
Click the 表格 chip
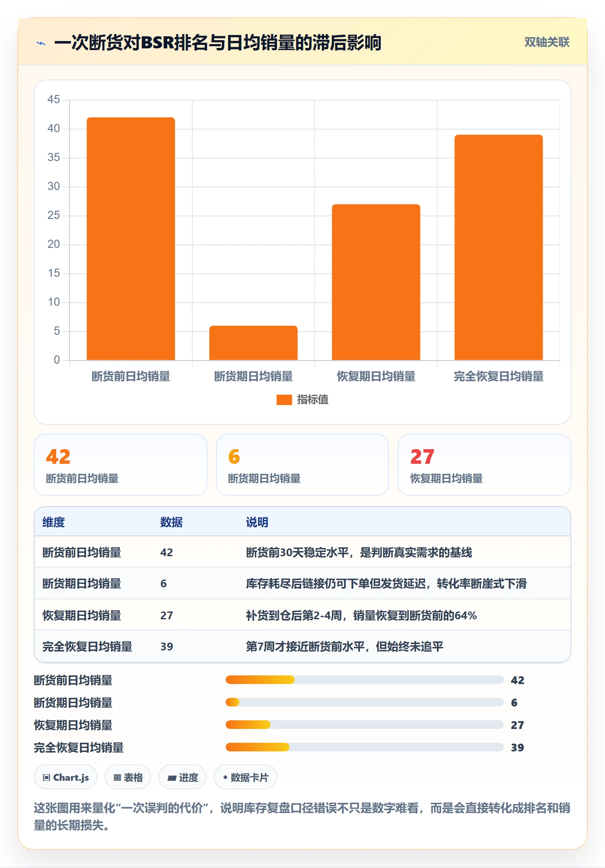point(128,777)
